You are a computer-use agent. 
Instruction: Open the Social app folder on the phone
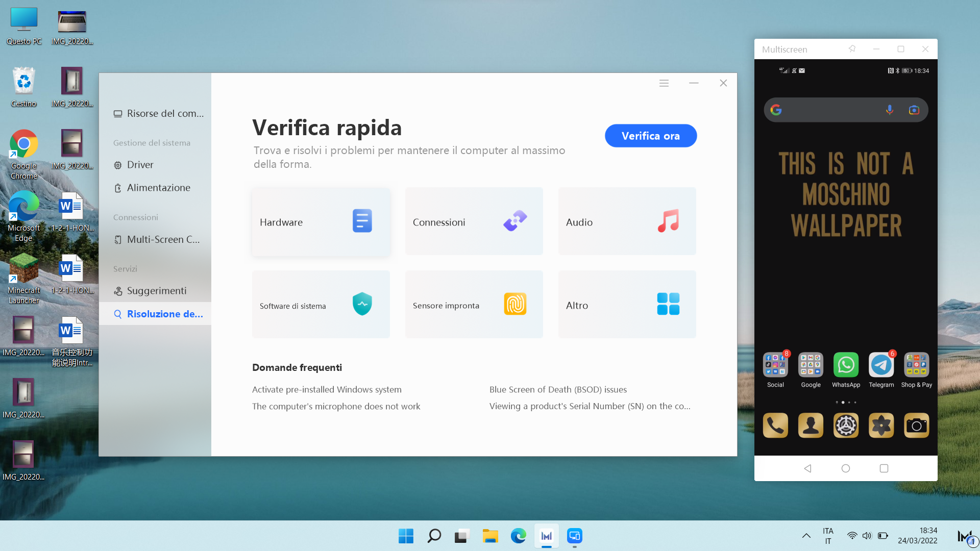coord(775,364)
